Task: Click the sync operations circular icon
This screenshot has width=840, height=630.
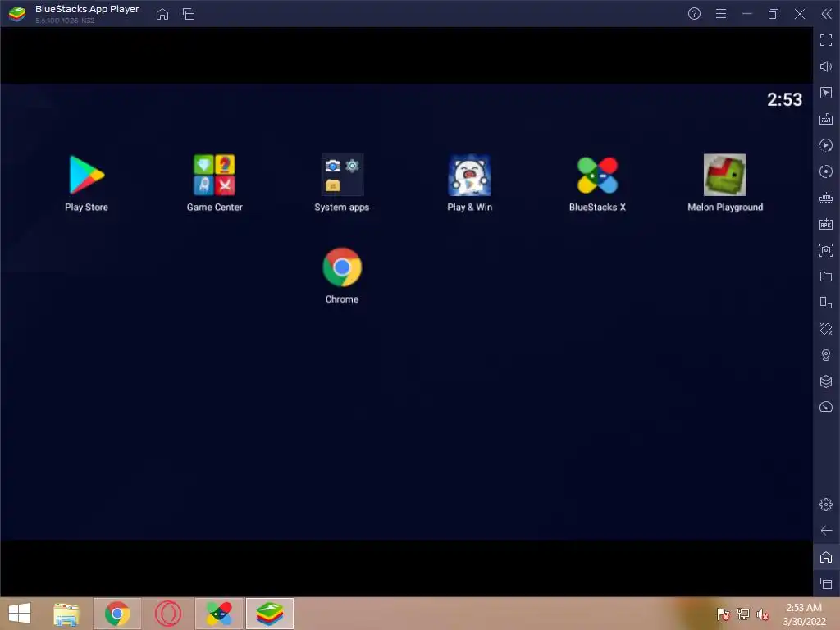Action: tap(826, 171)
